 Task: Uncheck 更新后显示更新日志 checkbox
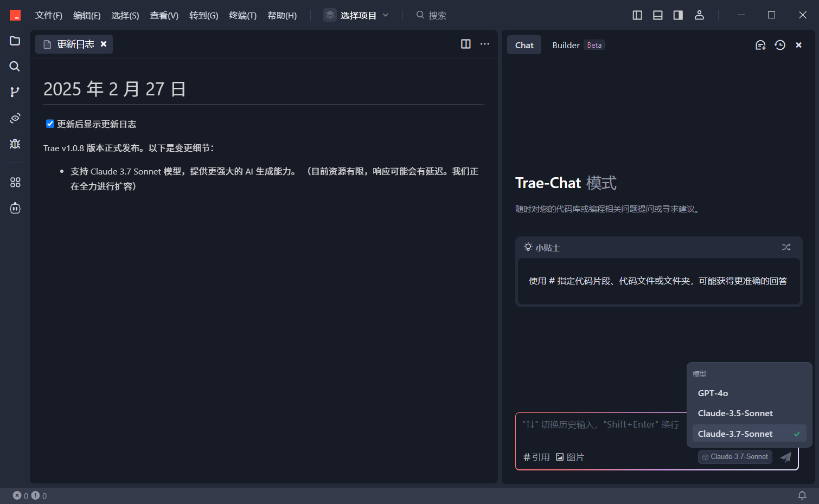(50, 124)
